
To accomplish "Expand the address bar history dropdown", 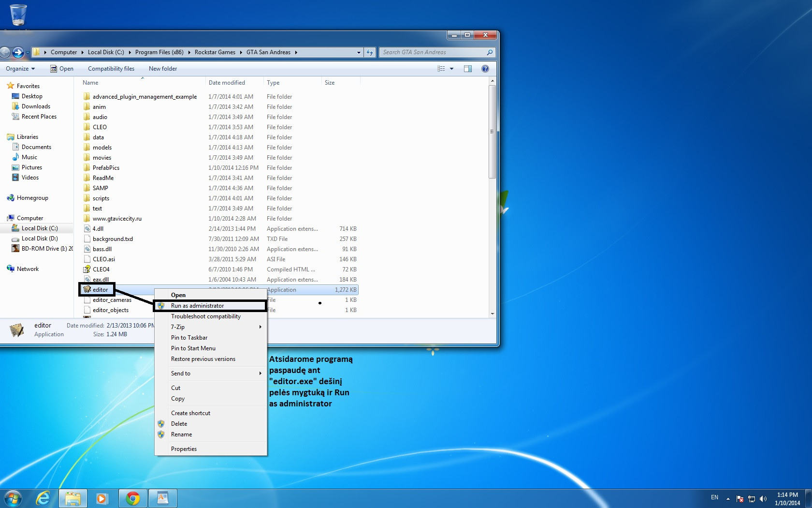I will tap(359, 52).
